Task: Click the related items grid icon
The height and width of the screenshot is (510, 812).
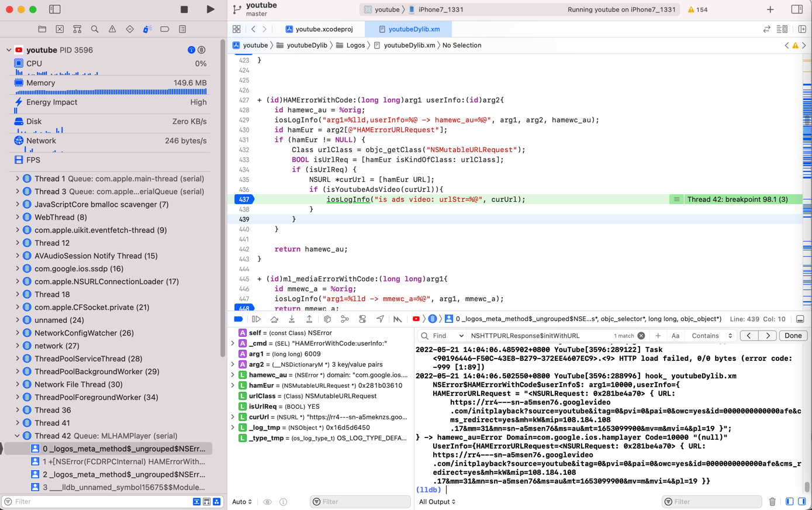Action: point(236,29)
